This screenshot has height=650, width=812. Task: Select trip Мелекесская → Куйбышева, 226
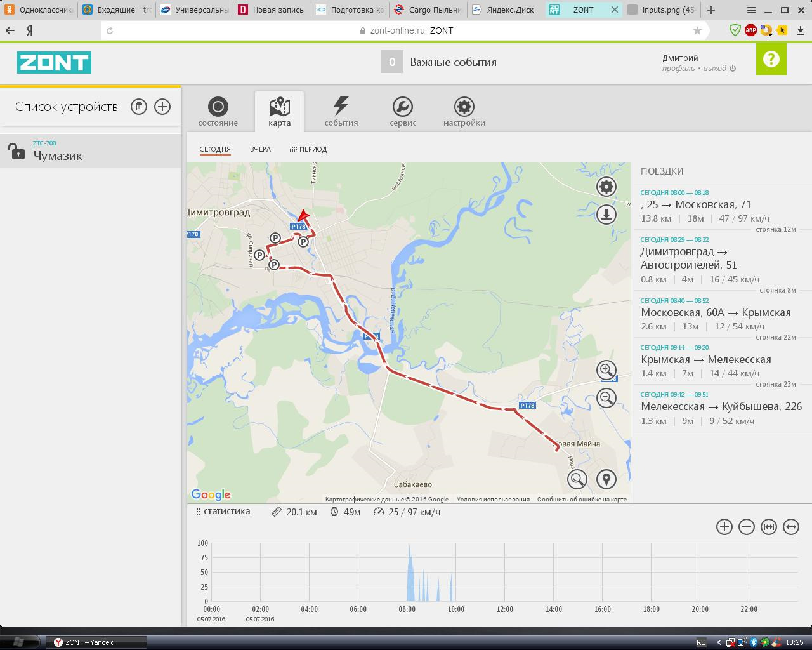point(723,409)
